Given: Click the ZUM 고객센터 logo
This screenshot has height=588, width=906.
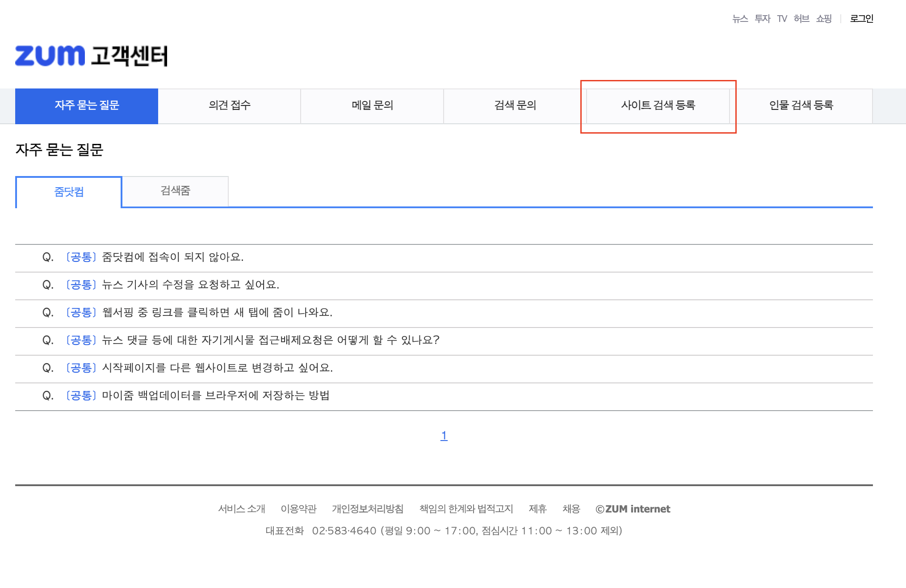Looking at the screenshot, I should [91, 56].
